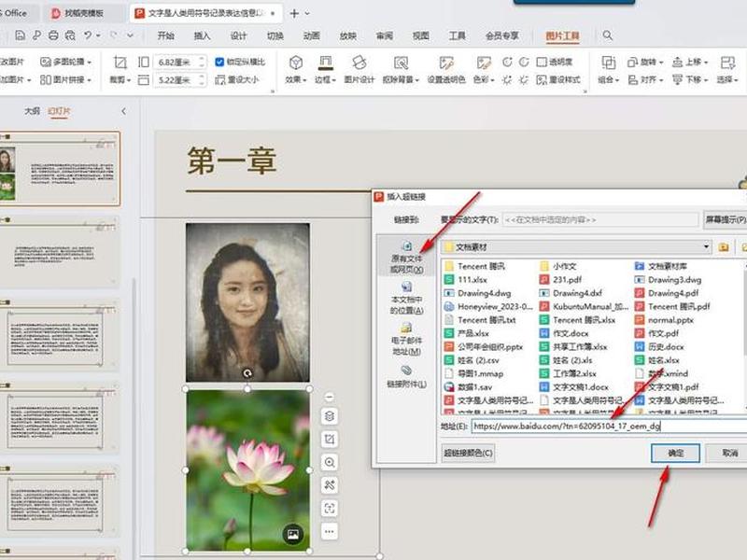Open the 文档素材 folder dropdown
Viewport: 747px width, 560px height.
[x=706, y=246]
